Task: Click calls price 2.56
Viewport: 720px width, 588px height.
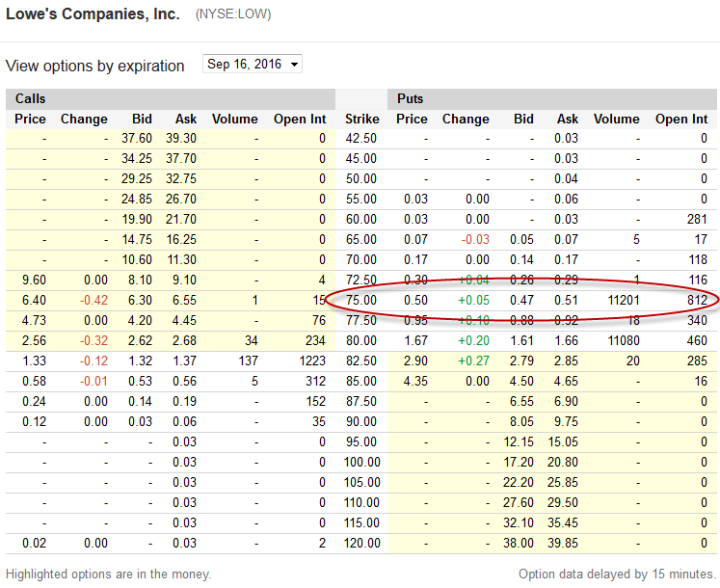Action: (34, 340)
